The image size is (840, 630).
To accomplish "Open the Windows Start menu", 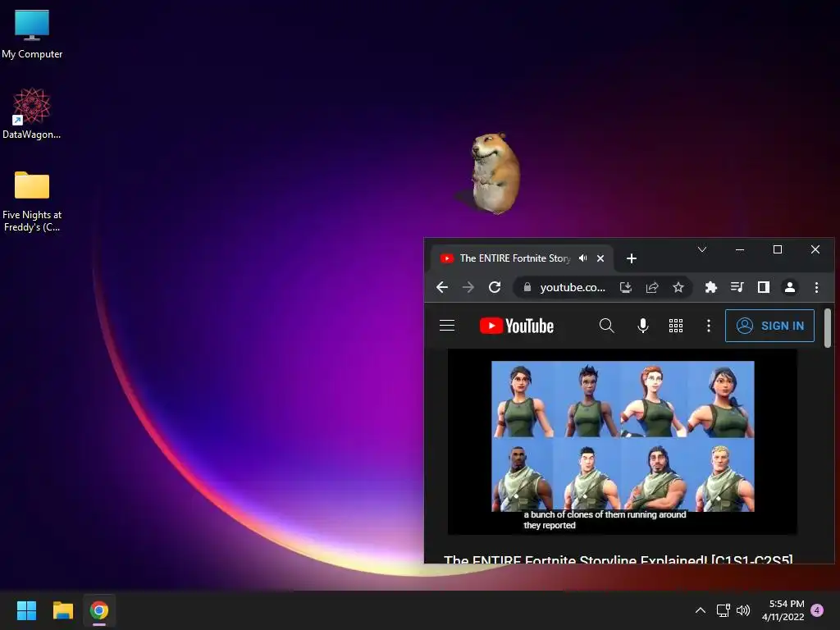I will pyautogui.click(x=26, y=610).
